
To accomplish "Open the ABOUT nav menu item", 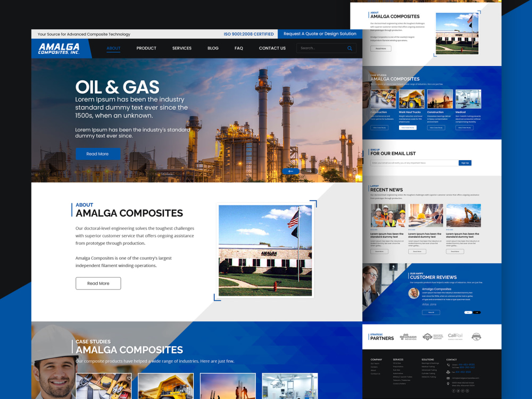I will pyautogui.click(x=114, y=48).
